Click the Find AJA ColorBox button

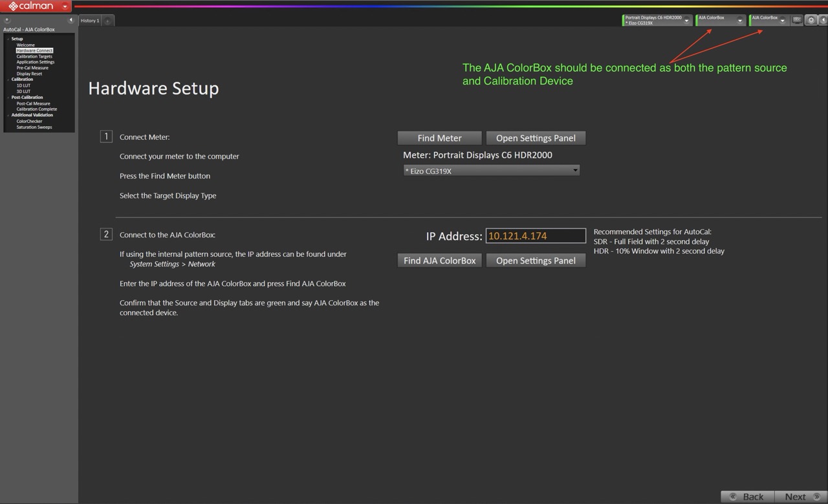(440, 261)
